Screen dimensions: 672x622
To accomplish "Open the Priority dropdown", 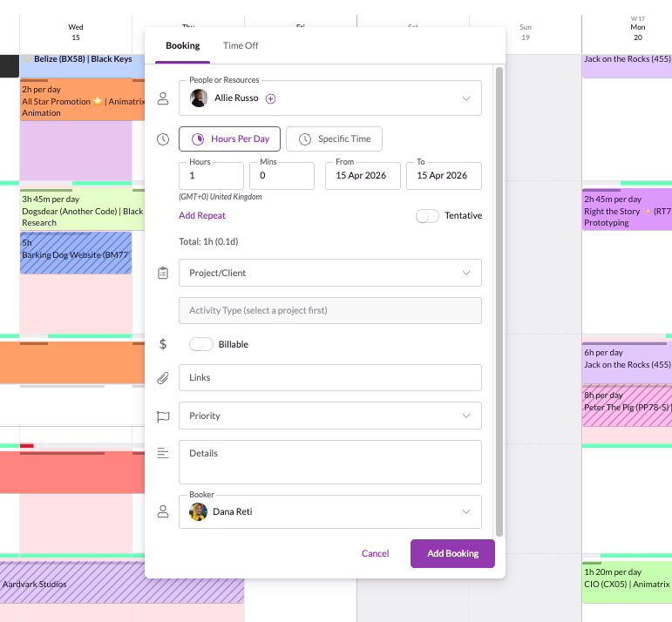I will tap(329, 416).
